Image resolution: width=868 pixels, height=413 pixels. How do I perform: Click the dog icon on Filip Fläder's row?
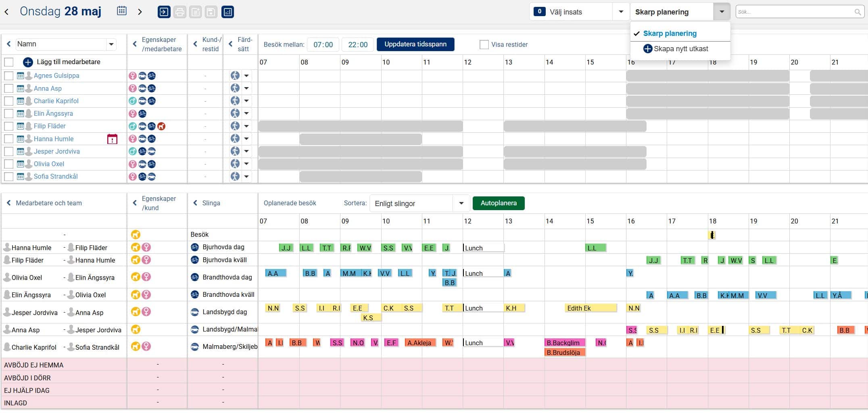[161, 126]
